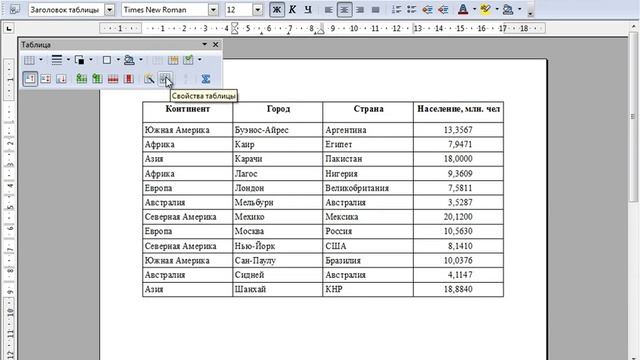
Task: Center cell contents vertically
Action: [46, 79]
